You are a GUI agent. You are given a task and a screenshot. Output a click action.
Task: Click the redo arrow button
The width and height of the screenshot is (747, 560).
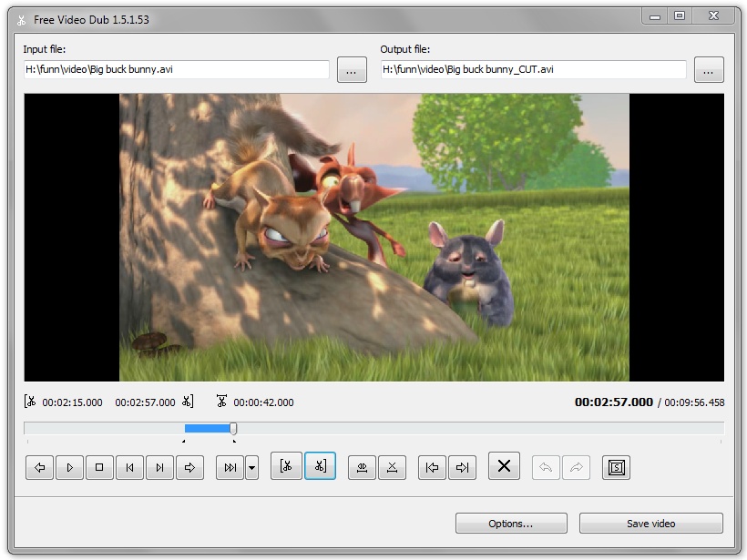pos(576,468)
